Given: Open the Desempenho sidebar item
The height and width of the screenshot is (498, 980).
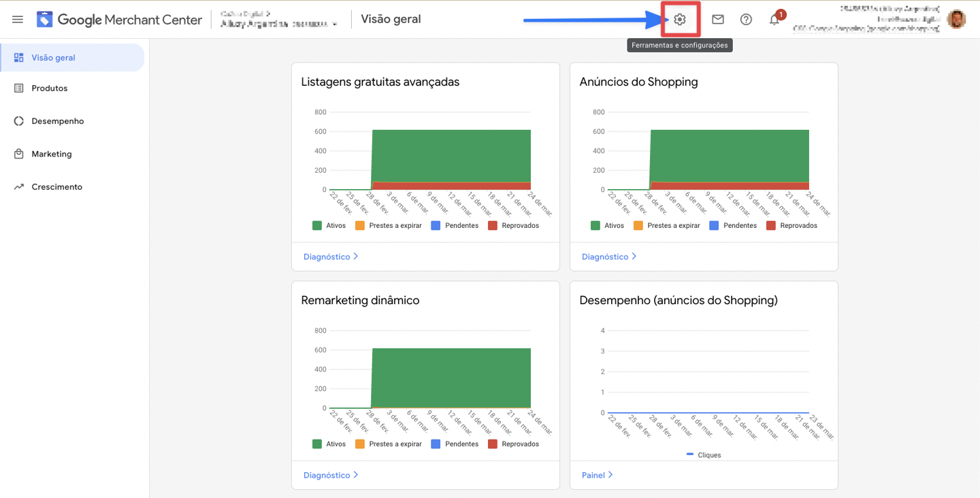Looking at the screenshot, I should click(57, 121).
